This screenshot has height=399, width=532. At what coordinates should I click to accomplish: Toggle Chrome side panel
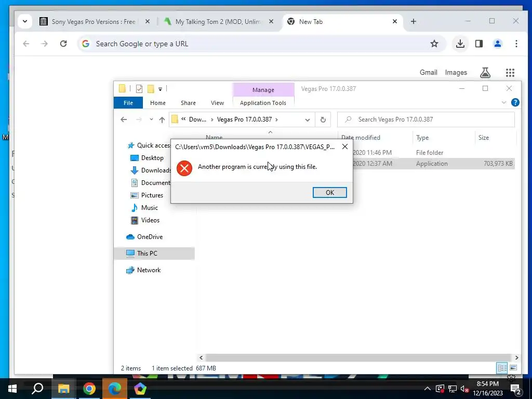478,44
